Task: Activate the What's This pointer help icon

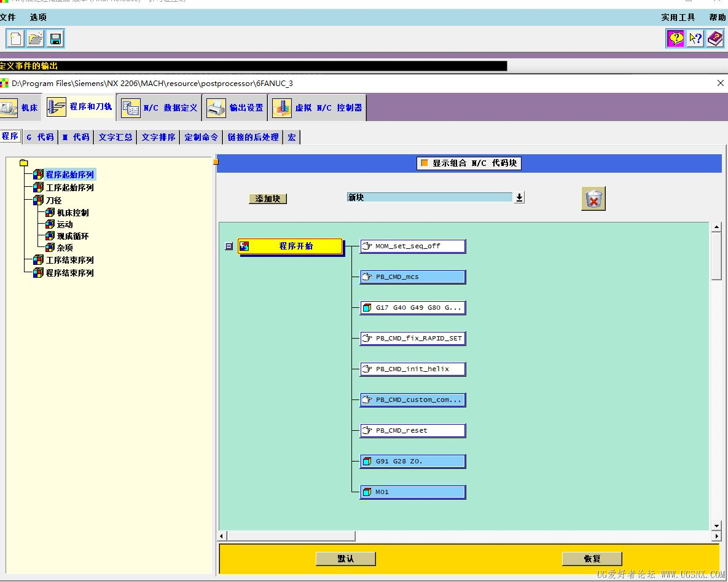Action: [695, 38]
